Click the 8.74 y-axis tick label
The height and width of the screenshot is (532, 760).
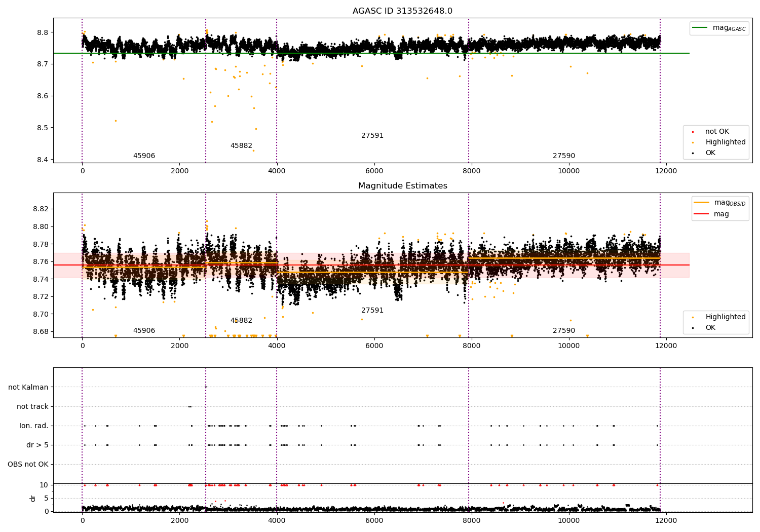41,280
